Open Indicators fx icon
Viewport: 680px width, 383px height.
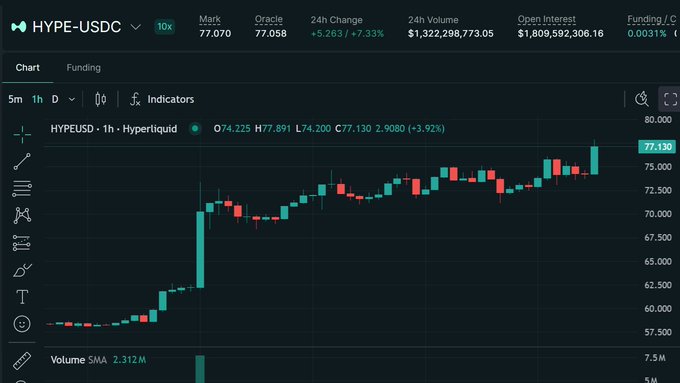coord(135,99)
